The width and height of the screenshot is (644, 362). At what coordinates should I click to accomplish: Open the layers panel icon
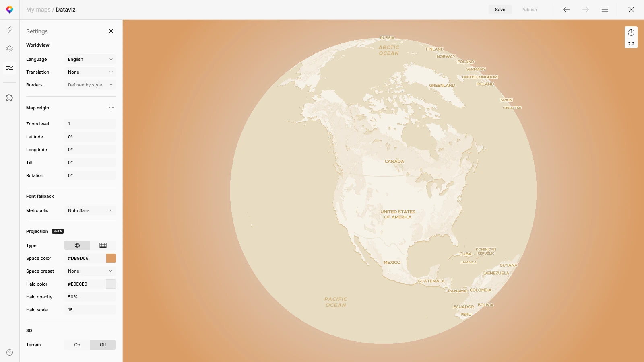10,49
